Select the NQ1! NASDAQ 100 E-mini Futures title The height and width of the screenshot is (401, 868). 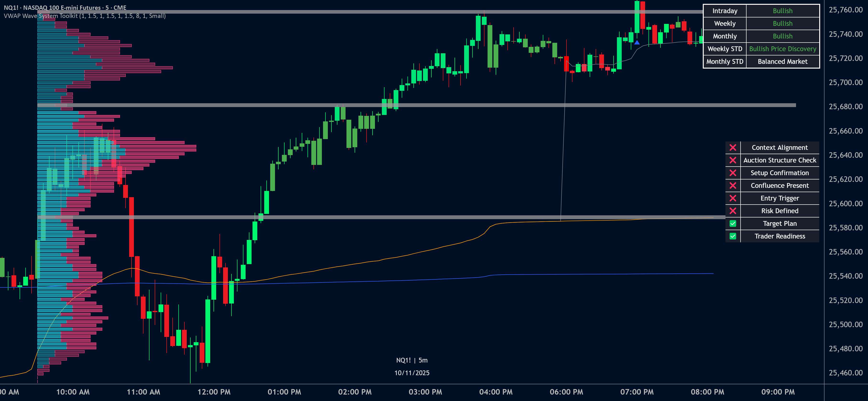pyautogui.click(x=65, y=7)
